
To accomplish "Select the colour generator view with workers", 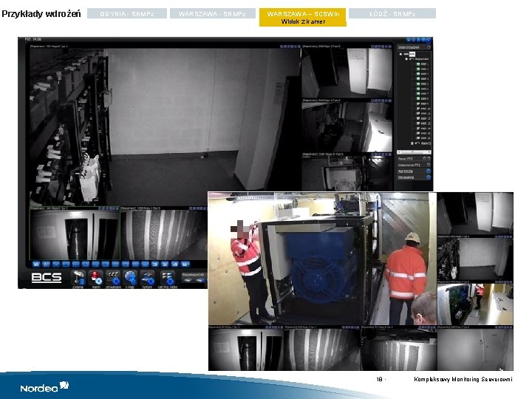I will click(x=322, y=259).
